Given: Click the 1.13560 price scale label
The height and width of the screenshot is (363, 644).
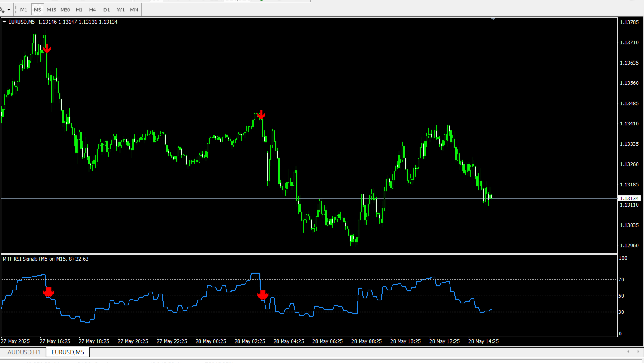Looking at the screenshot, I should (629, 83).
